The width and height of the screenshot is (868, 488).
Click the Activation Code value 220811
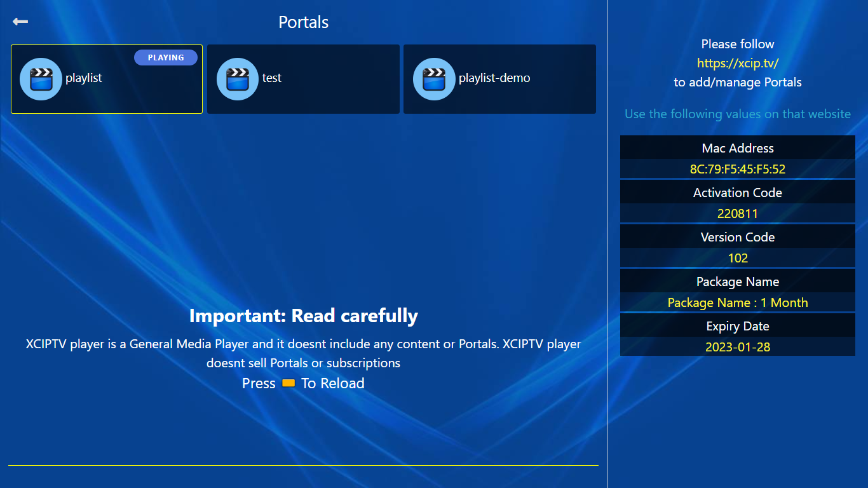point(737,213)
